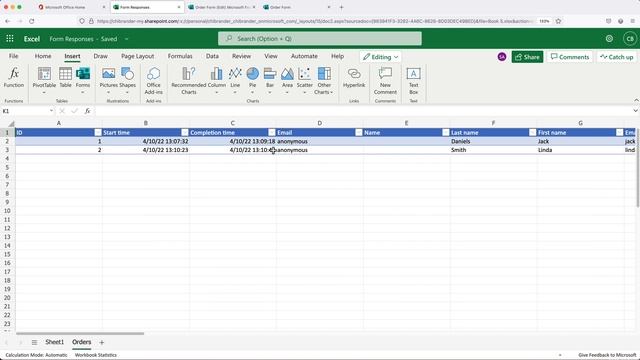
Task: Open the all sheets list icon
Action: click(34, 342)
